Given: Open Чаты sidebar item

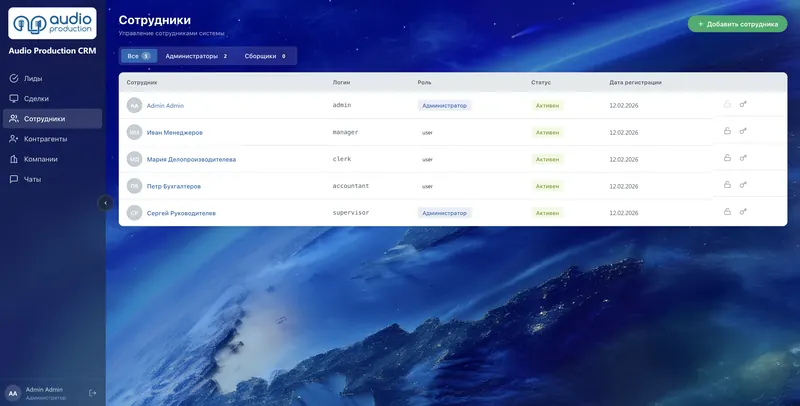Looking at the screenshot, I should pyautogui.click(x=52, y=179).
